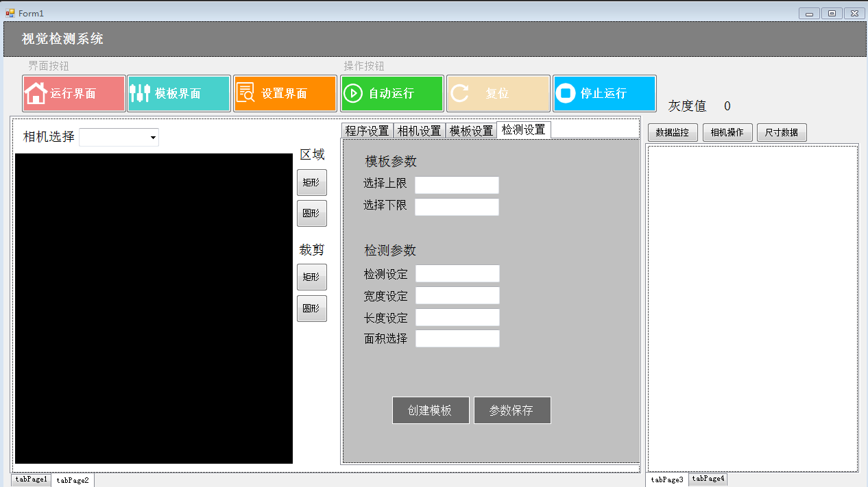Click the 创建模板 button
The image size is (868, 487).
click(x=431, y=410)
